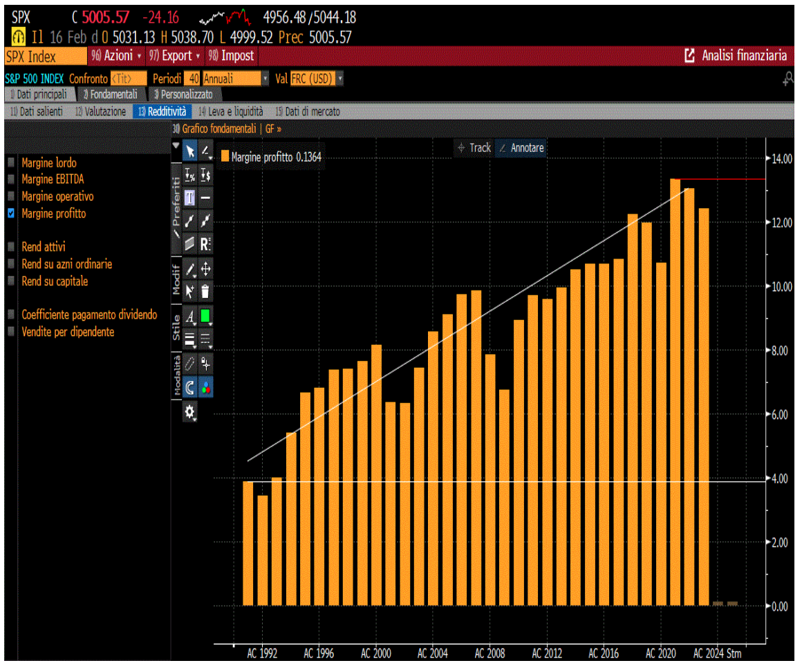Screen dimensions: 802x672
Task: Check the Rend su capitale checkbox
Action: point(11,282)
